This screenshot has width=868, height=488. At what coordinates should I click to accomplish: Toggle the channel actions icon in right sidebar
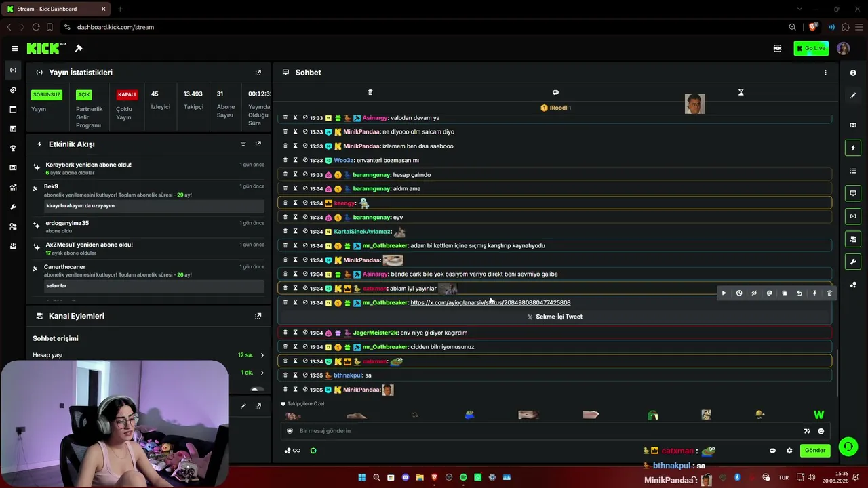[x=853, y=239]
